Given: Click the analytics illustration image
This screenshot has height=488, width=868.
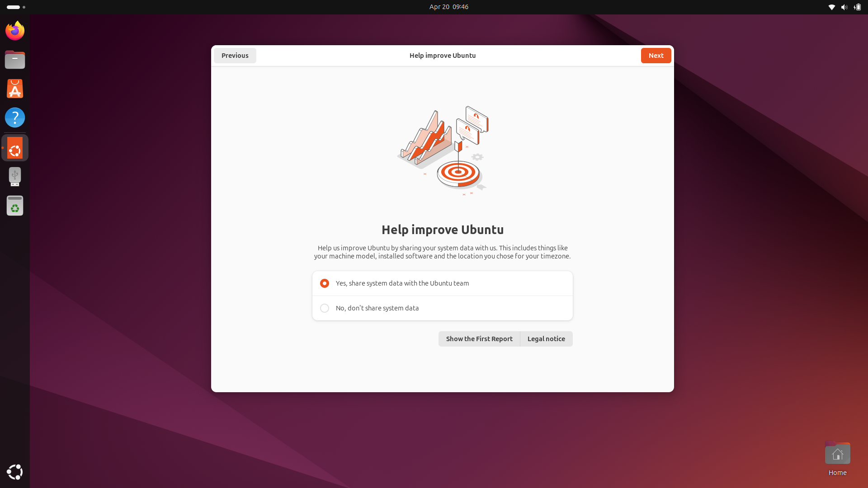Looking at the screenshot, I should tap(443, 150).
